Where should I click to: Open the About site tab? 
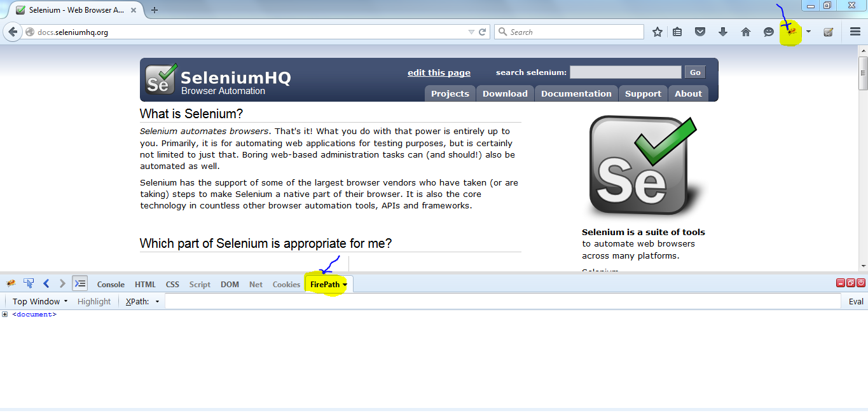tap(688, 93)
